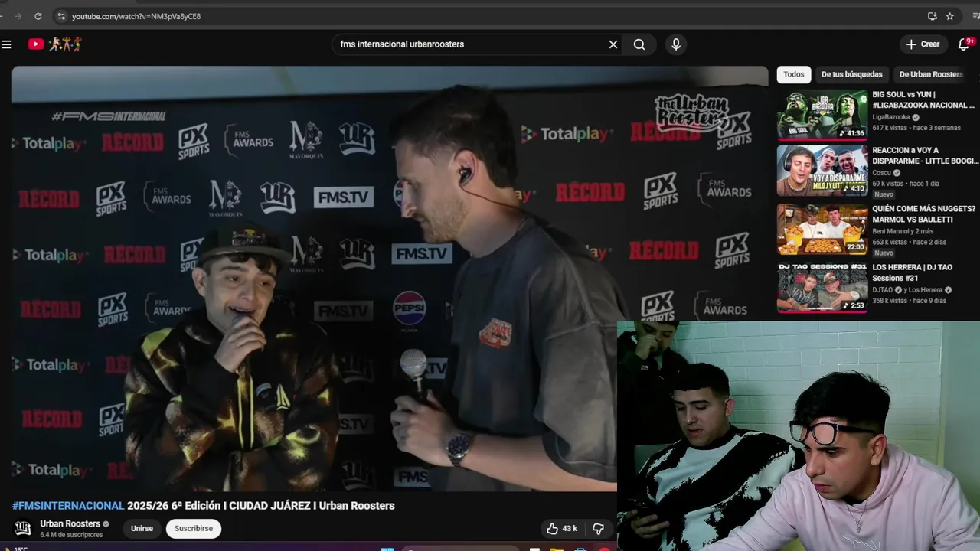
Task: Open BIG SOUL vs YUN video thumbnail
Action: tap(822, 115)
